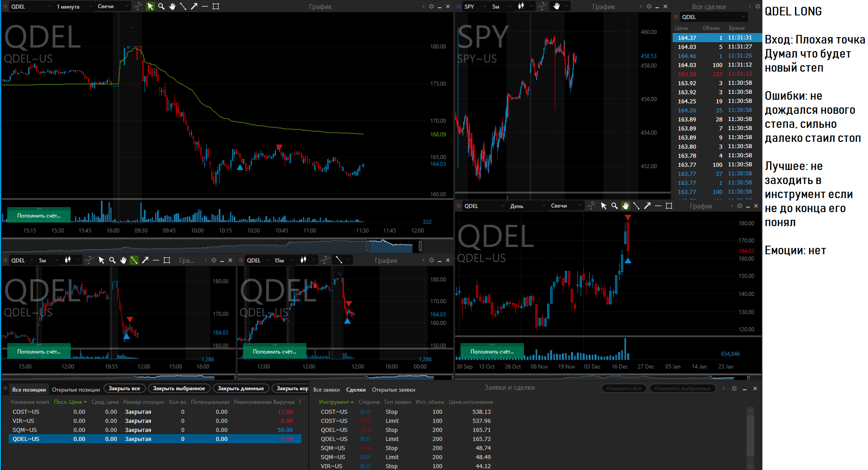The height and width of the screenshot is (470, 868).
Task: Toggle the purple link dot of the SPY chart
Action: [x=459, y=6]
